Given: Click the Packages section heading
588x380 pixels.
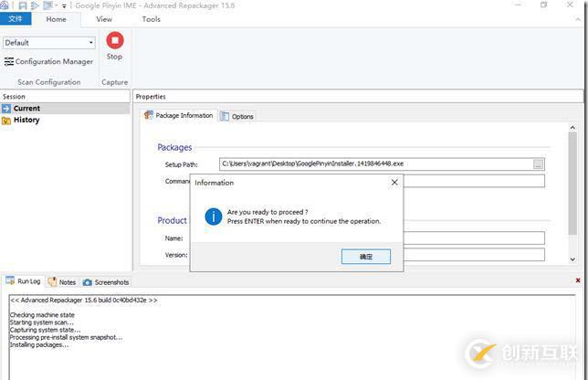Looking at the screenshot, I should pyautogui.click(x=174, y=147).
